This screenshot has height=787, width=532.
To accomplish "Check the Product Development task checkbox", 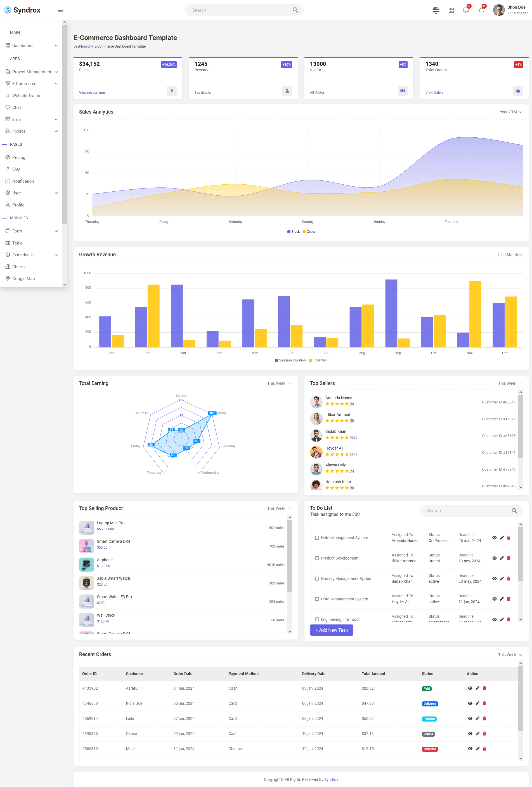I will coord(317,558).
